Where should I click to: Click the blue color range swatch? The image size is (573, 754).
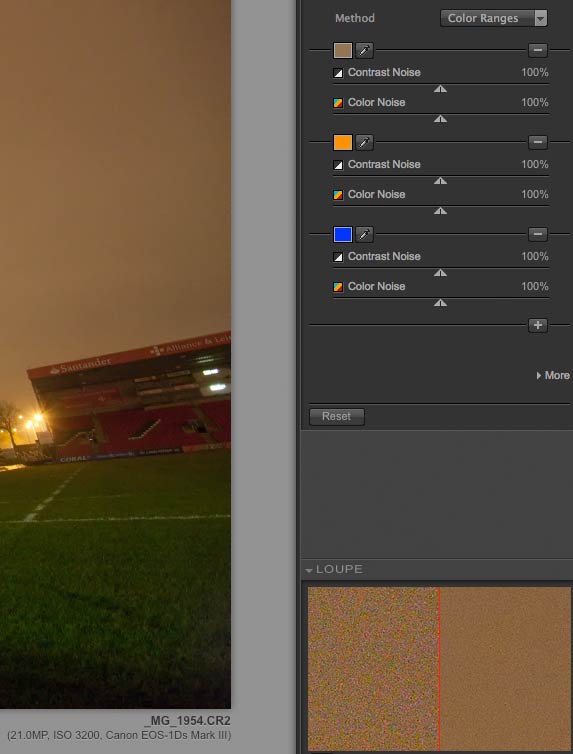pyautogui.click(x=343, y=234)
